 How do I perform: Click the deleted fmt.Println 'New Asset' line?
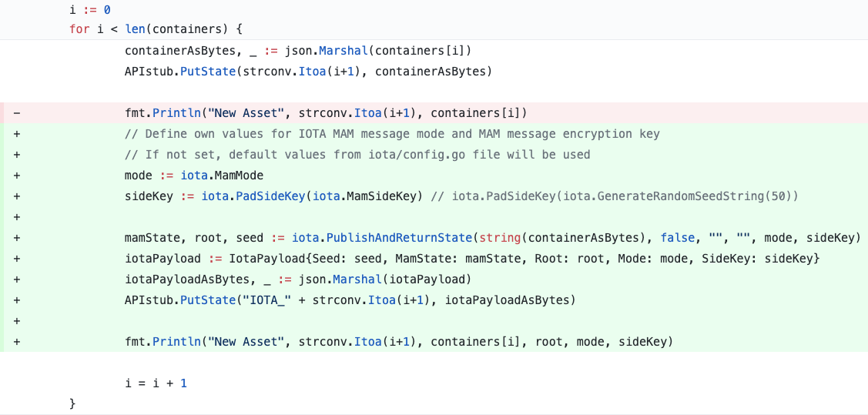[326, 113]
